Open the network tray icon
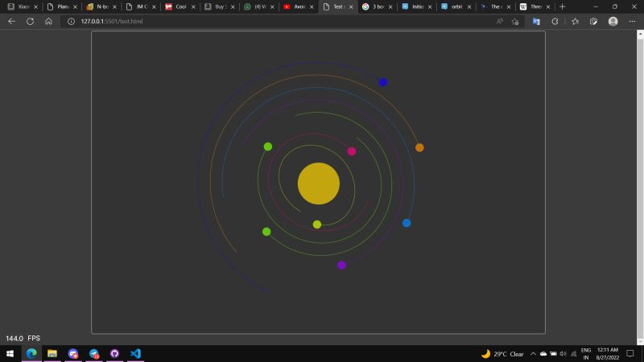 click(x=573, y=354)
